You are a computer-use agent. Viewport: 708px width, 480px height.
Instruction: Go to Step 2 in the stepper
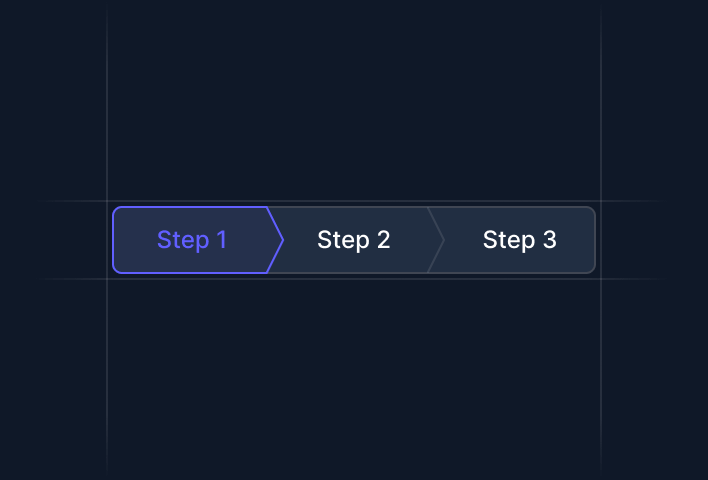pyautogui.click(x=353, y=240)
